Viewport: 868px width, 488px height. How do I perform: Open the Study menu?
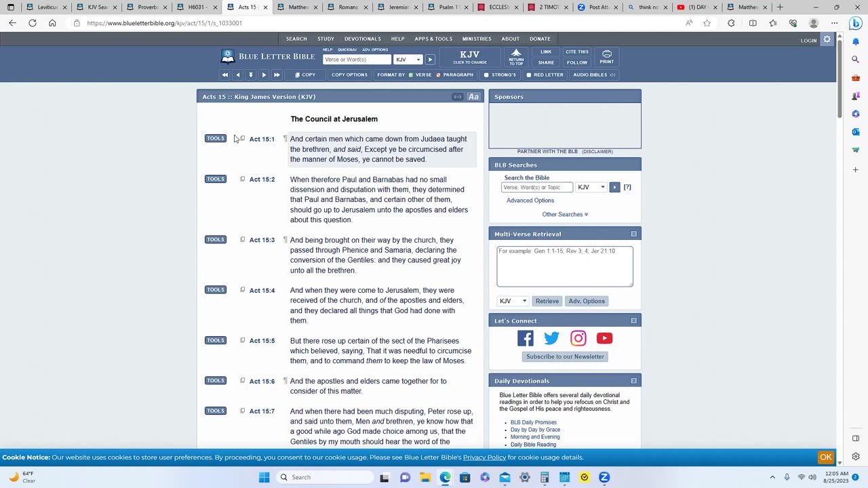click(325, 39)
